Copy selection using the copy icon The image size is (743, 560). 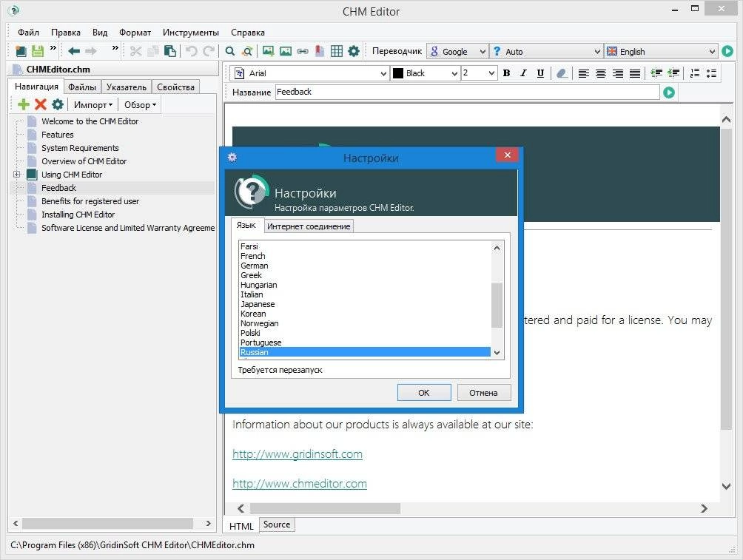click(x=152, y=51)
